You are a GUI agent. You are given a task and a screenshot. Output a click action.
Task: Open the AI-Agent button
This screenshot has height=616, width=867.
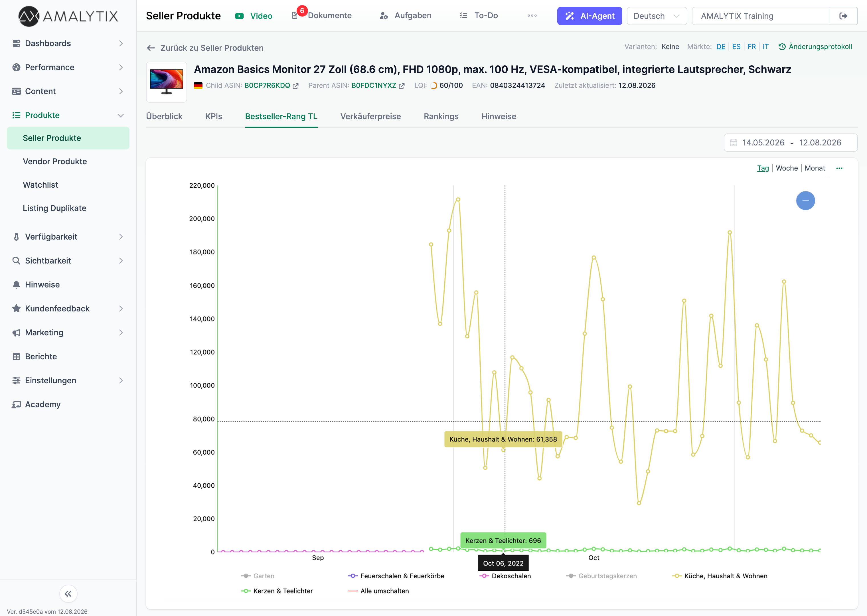pyautogui.click(x=590, y=16)
